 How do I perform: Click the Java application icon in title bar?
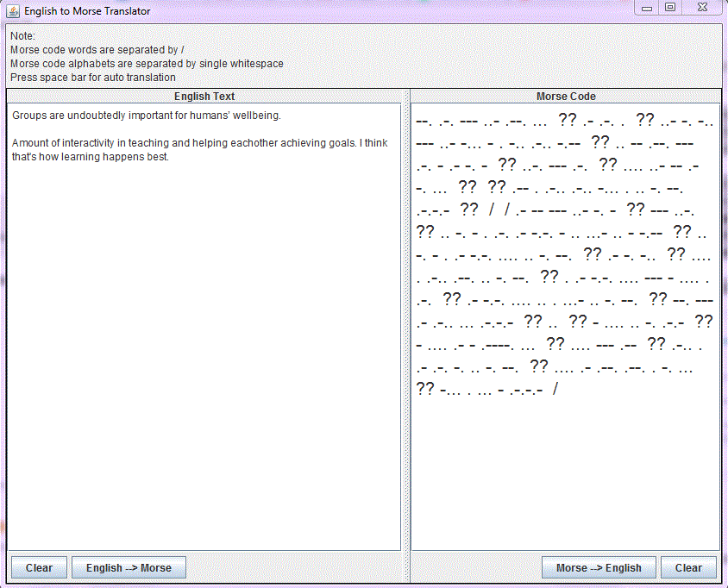pyautogui.click(x=13, y=11)
